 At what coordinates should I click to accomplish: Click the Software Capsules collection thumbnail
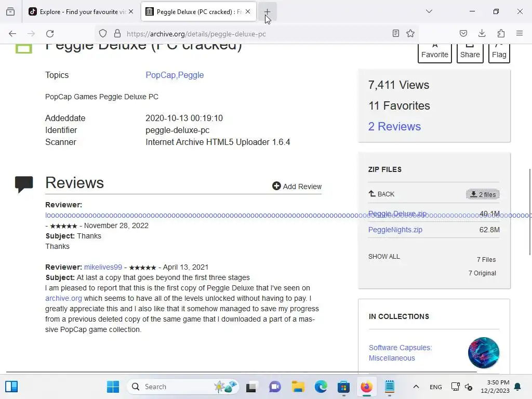[484, 353]
